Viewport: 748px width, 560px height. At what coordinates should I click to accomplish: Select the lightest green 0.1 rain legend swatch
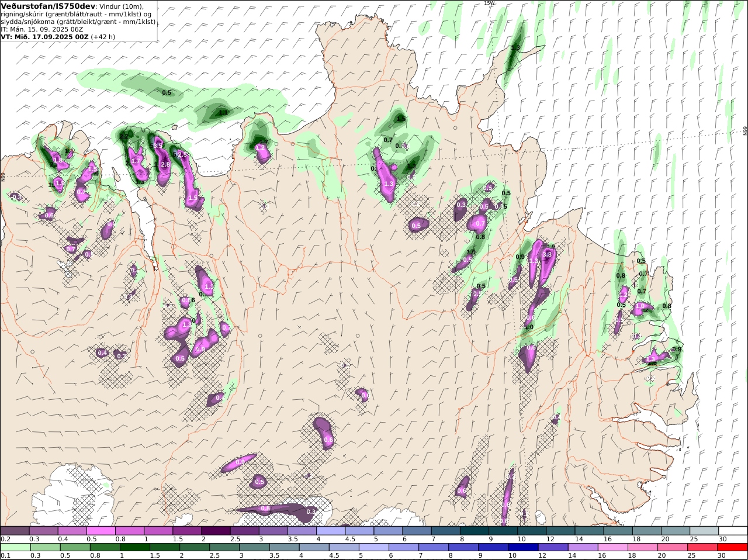pos(15,547)
